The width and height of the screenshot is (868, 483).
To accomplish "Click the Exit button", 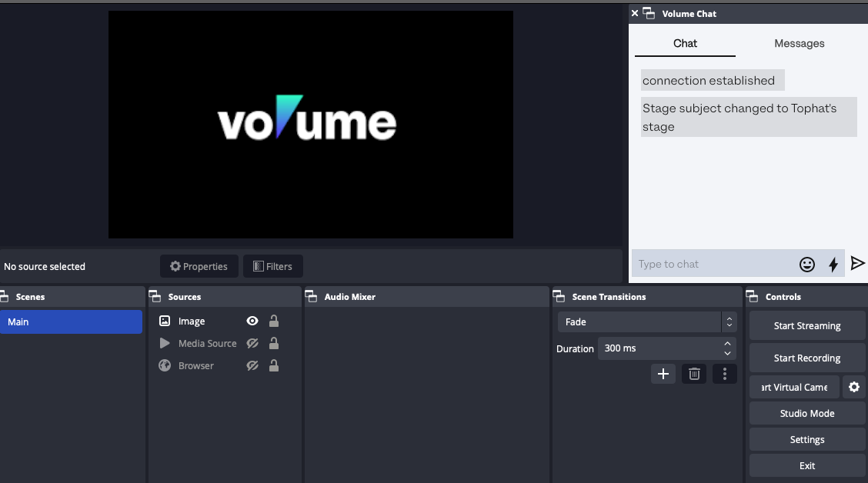I will tap(807, 466).
